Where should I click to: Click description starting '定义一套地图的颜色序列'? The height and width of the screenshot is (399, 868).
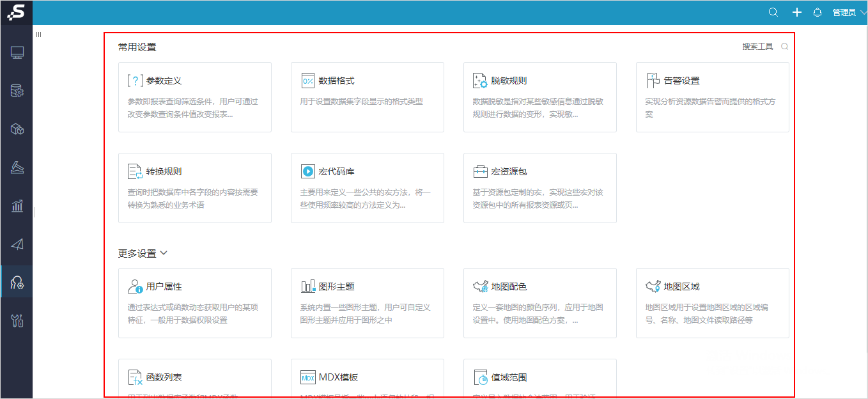point(538,314)
